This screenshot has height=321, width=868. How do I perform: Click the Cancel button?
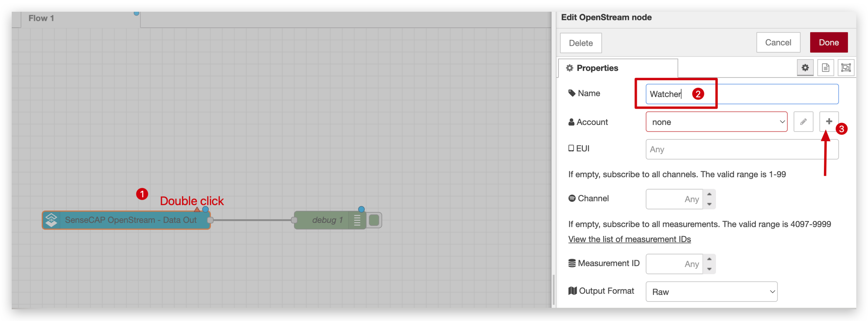[x=778, y=43]
